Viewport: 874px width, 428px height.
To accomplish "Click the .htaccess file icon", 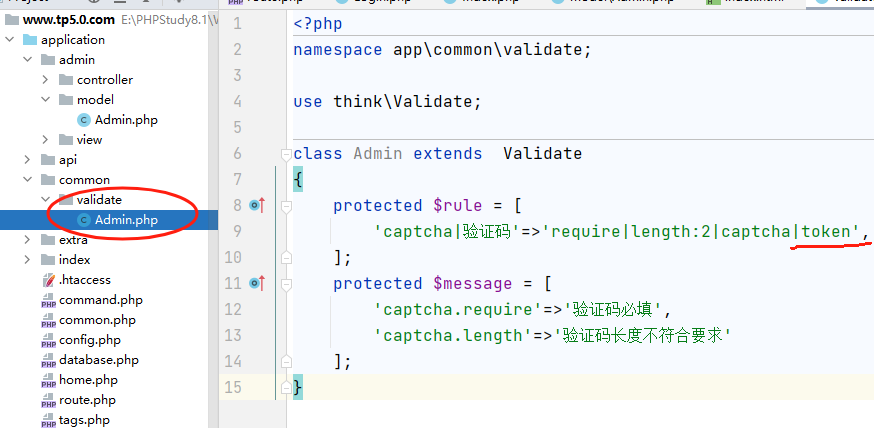I will pos(48,280).
